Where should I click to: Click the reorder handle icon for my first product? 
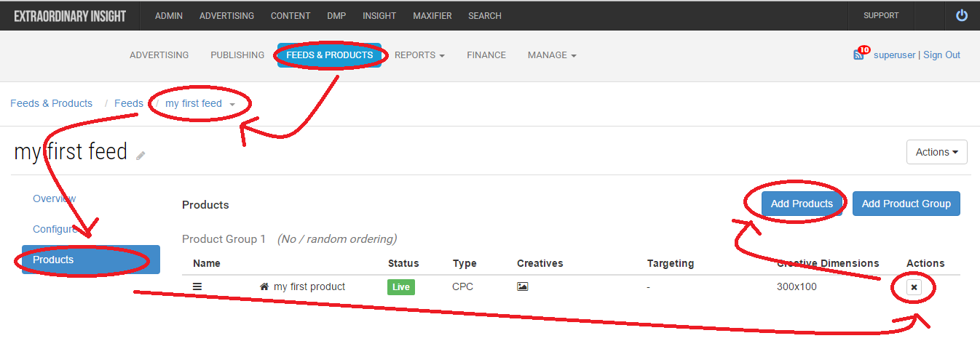pos(197,286)
